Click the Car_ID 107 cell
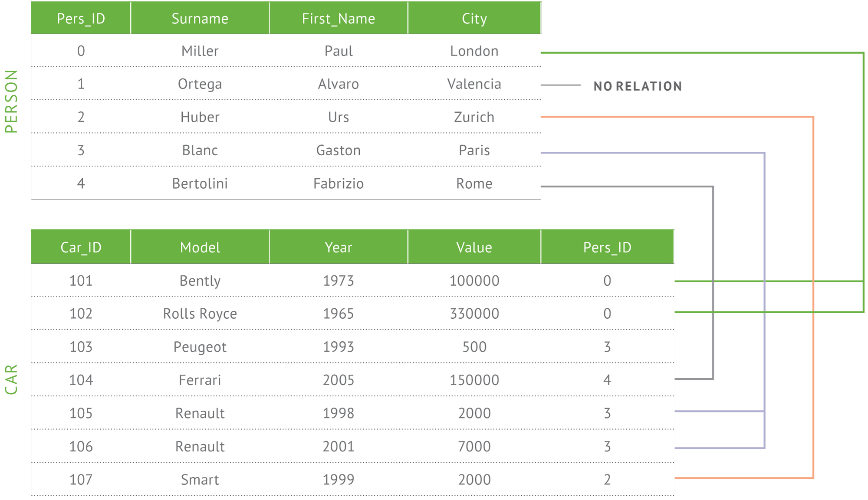Image resolution: width=868 pixels, height=500 pixels. pyautogui.click(x=81, y=480)
